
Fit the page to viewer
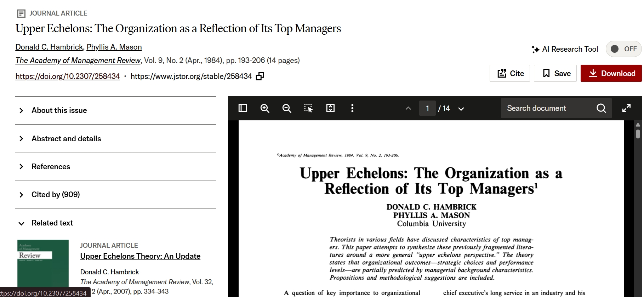pos(330,108)
